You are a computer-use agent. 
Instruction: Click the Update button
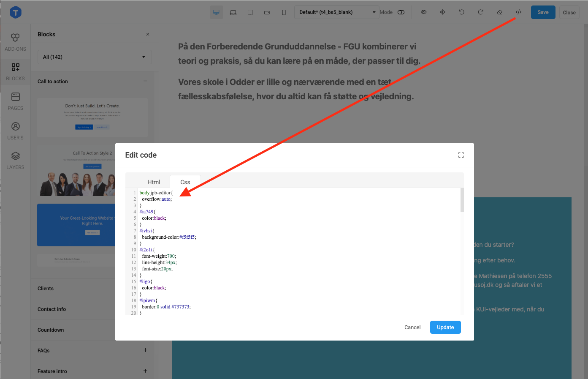(x=445, y=327)
